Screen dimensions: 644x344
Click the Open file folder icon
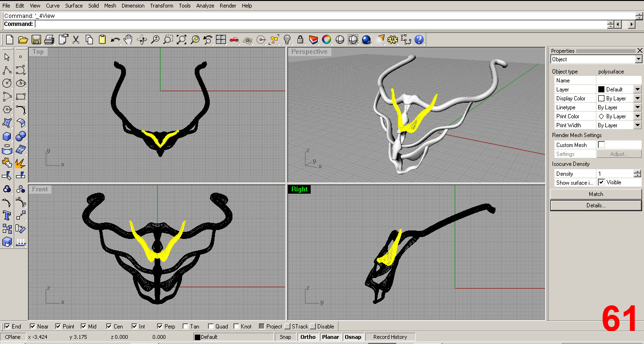pos(23,40)
